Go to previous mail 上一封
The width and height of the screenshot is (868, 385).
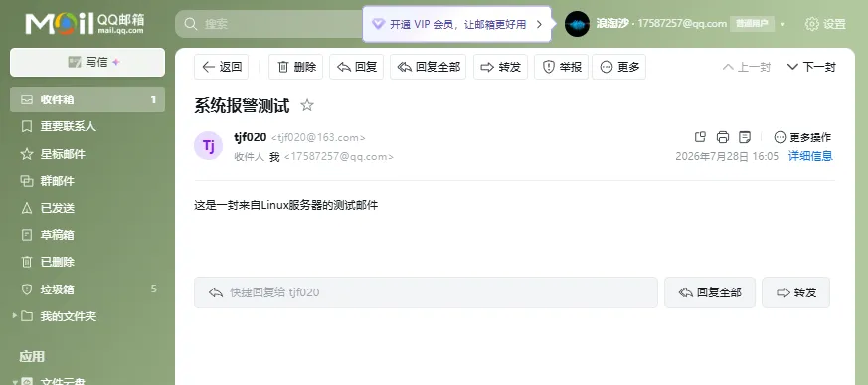coord(747,67)
